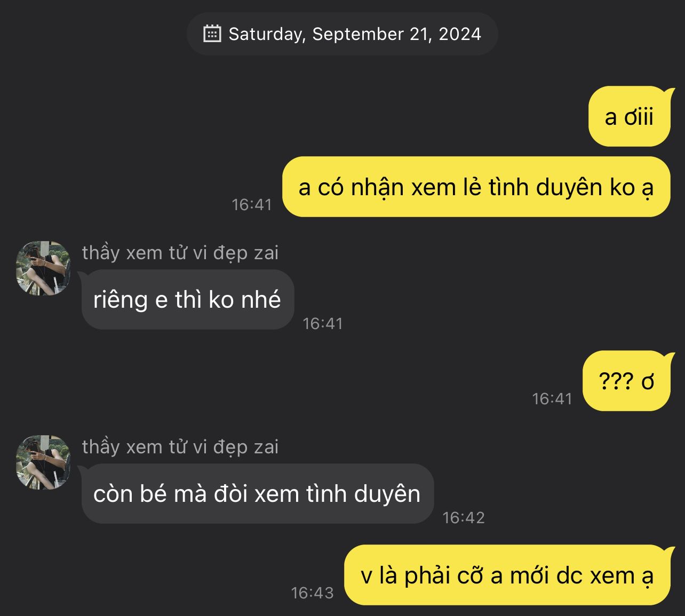The image size is (685, 616).
Task: Open avatar beside "còn bé mà đòi xem tình duyên"
Action: [44, 462]
